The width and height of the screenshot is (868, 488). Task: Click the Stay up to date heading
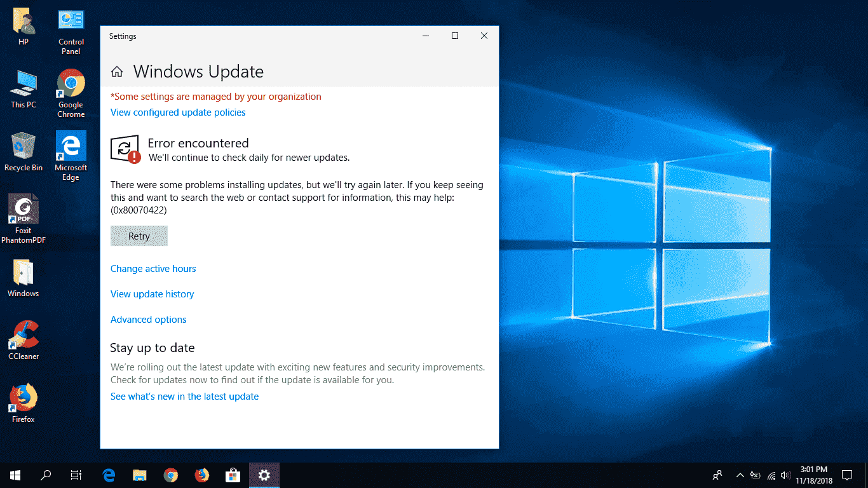(x=153, y=348)
